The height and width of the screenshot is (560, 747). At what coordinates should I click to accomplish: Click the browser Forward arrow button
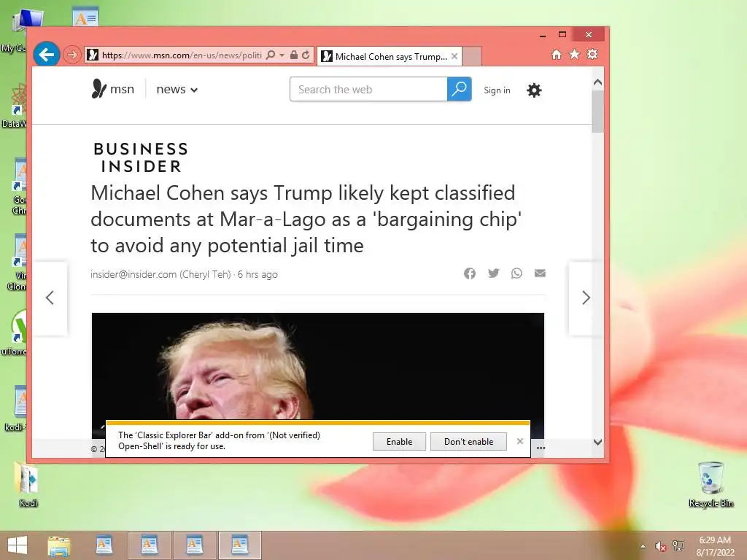[x=72, y=55]
